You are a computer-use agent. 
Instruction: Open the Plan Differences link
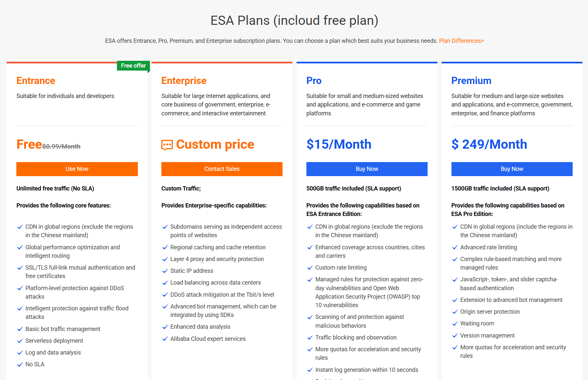click(461, 41)
